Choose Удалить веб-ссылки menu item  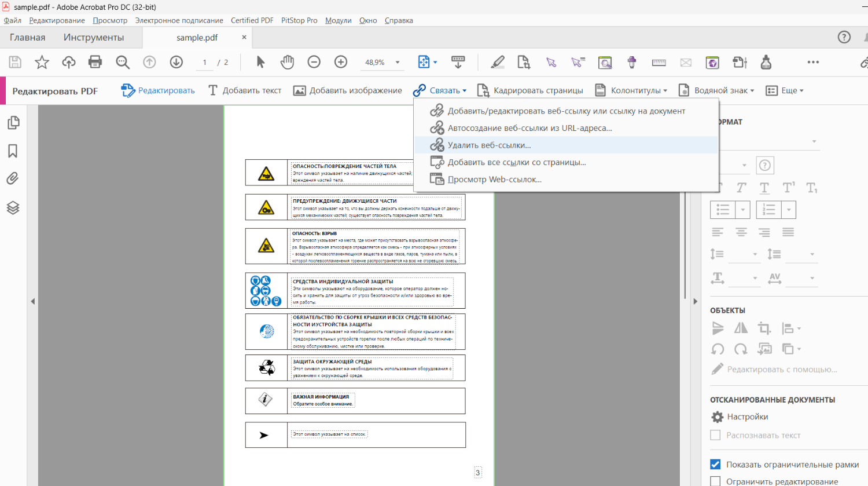coord(489,145)
